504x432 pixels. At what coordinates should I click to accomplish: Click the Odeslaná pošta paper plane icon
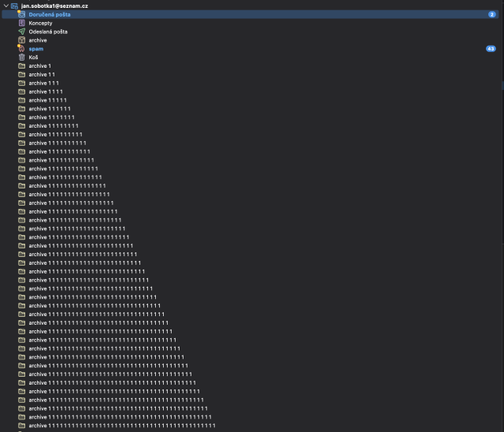point(22,32)
